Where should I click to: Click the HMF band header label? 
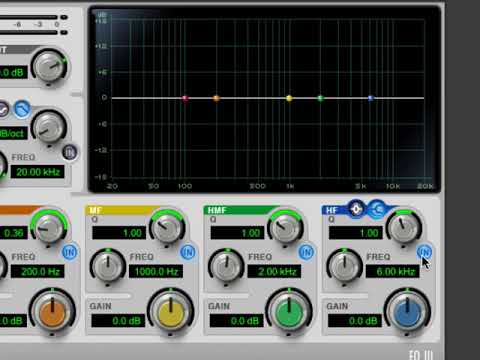pyautogui.click(x=217, y=210)
